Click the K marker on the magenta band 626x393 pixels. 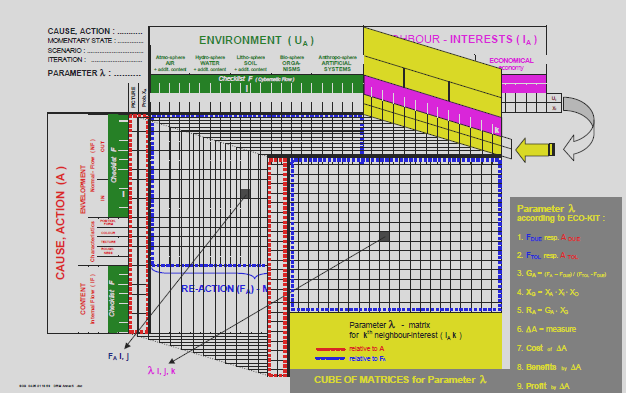pyautogui.click(x=497, y=130)
